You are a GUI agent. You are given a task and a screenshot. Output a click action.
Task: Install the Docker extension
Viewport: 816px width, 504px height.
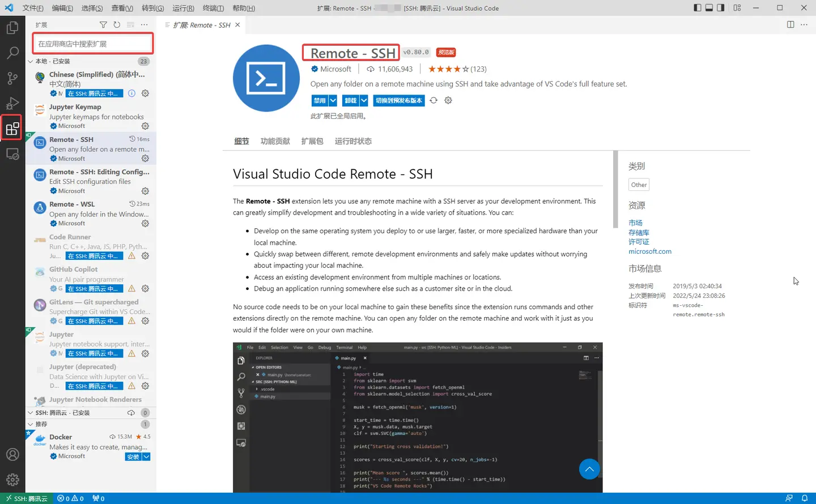tap(132, 456)
